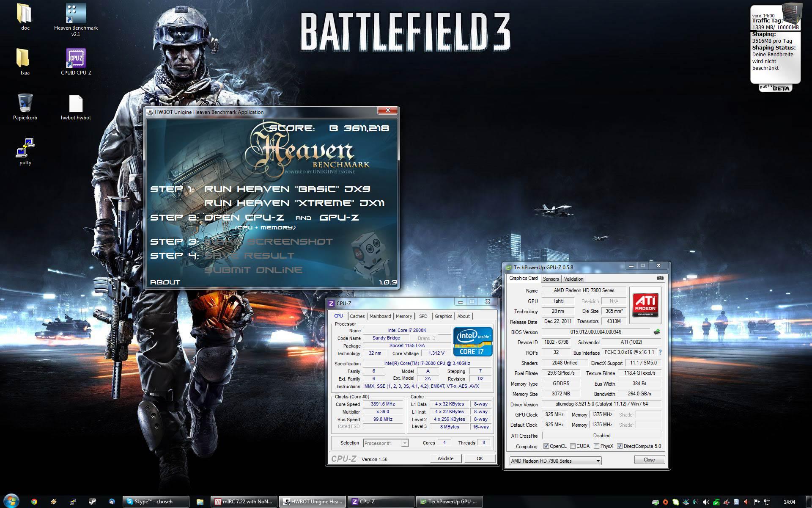Launch Chrome from the taskbar
812x508 pixels.
(x=34, y=502)
